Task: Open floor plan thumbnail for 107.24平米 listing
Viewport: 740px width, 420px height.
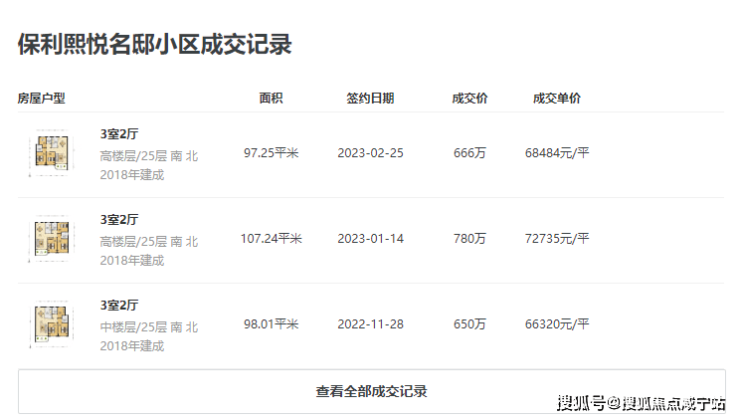Action: [52, 239]
